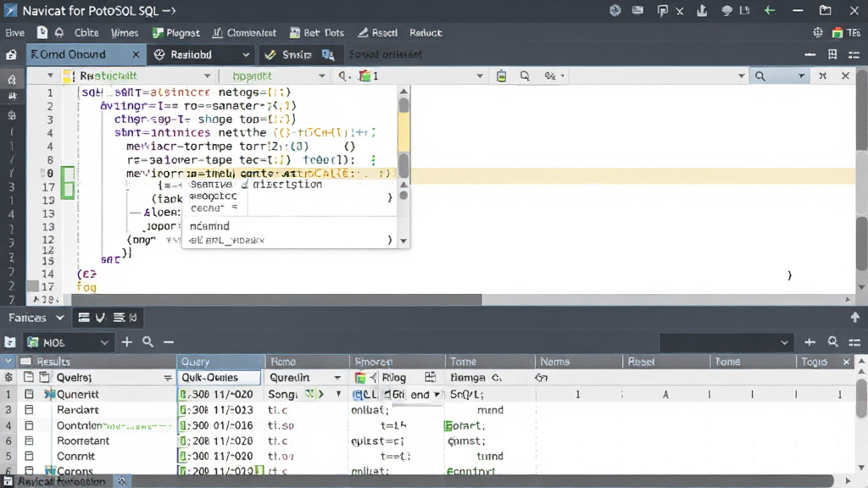
Task: Click the magnifier icon next to MIOB
Action: point(147,342)
